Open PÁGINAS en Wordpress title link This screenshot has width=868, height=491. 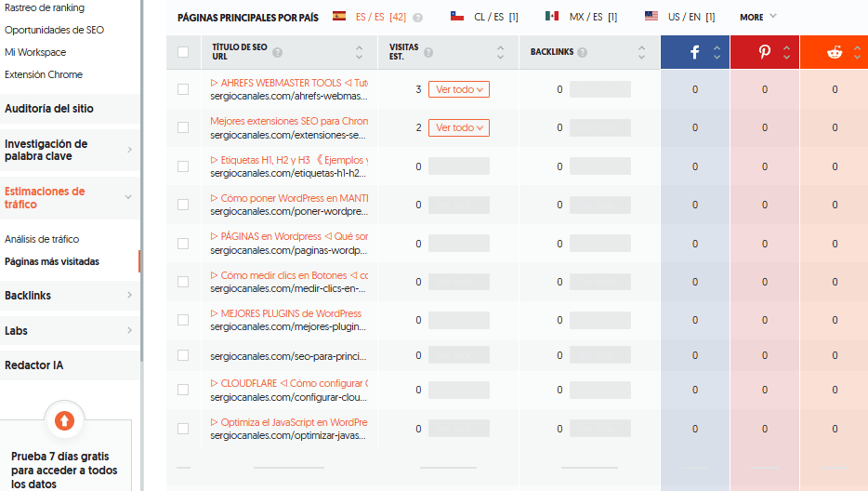[289, 236]
